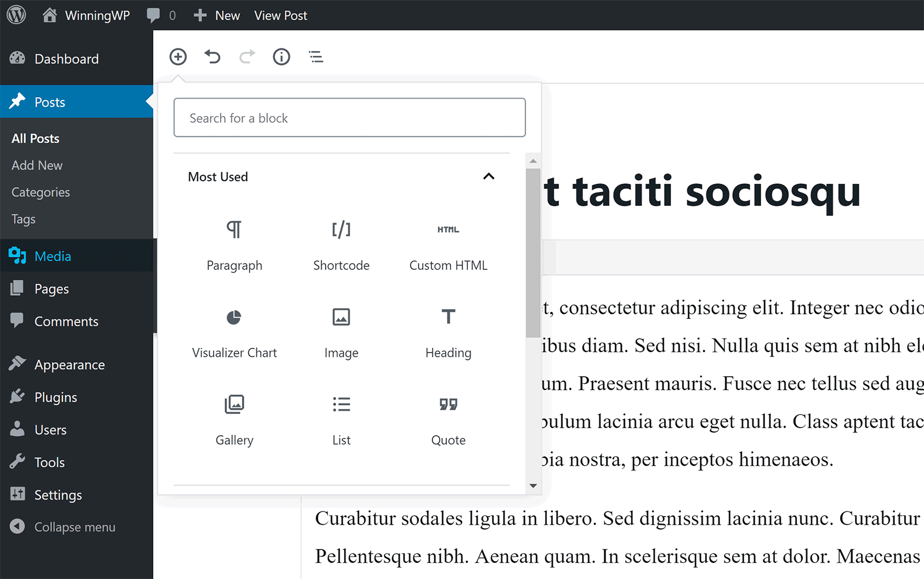This screenshot has height=579, width=924.
Task: Click the block list scroll-down arrow
Action: 533,486
